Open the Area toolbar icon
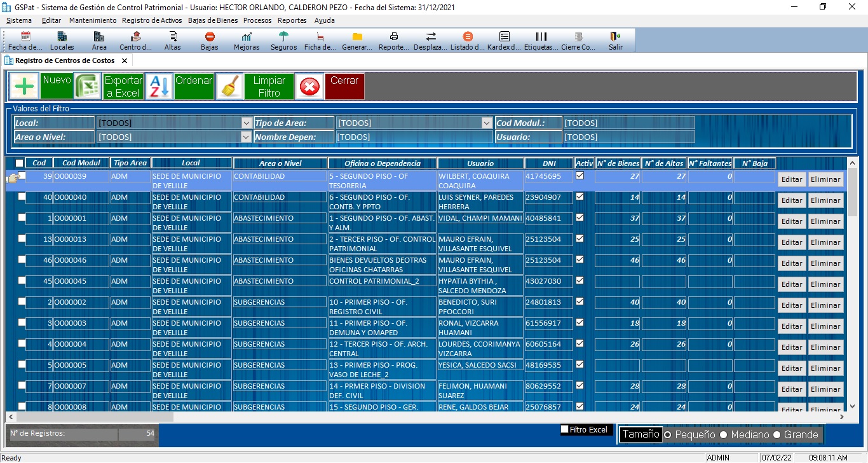The image size is (868, 463). (99, 41)
